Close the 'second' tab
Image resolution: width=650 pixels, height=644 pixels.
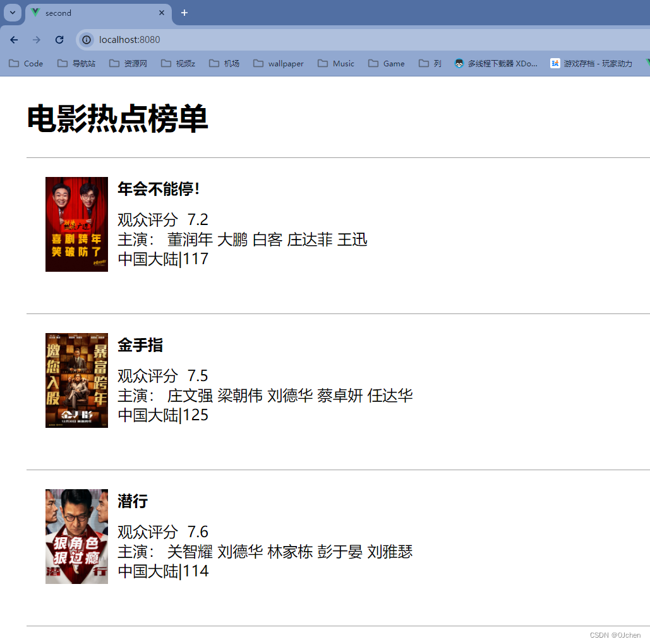pos(162,13)
